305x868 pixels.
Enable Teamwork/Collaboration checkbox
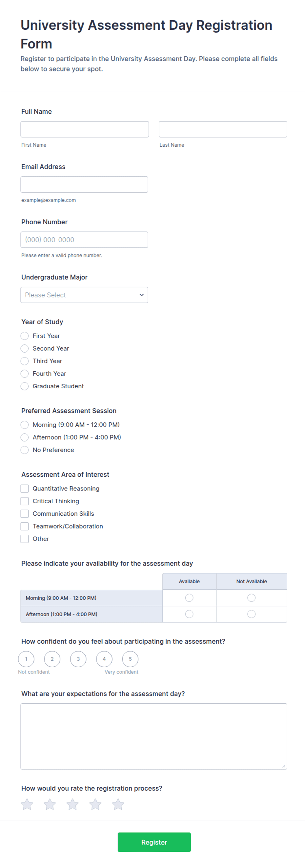pos(25,526)
